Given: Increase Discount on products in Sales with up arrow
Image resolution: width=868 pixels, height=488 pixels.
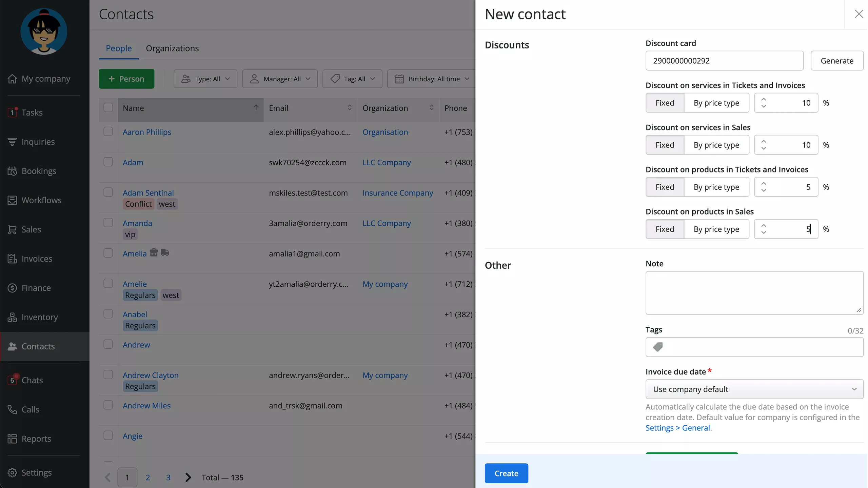Looking at the screenshot, I should pos(764,225).
